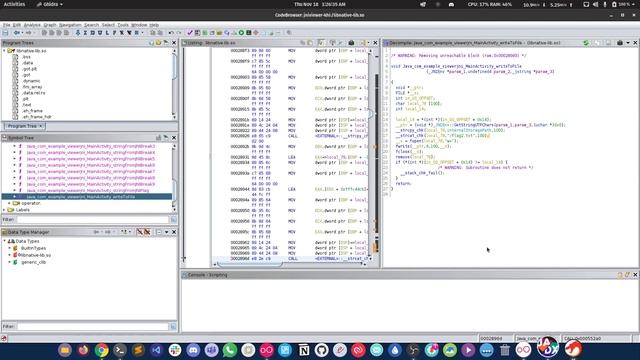Screen dimensions: 640x360
Task: Select the .data section in Program Trees
Action: pos(27,63)
